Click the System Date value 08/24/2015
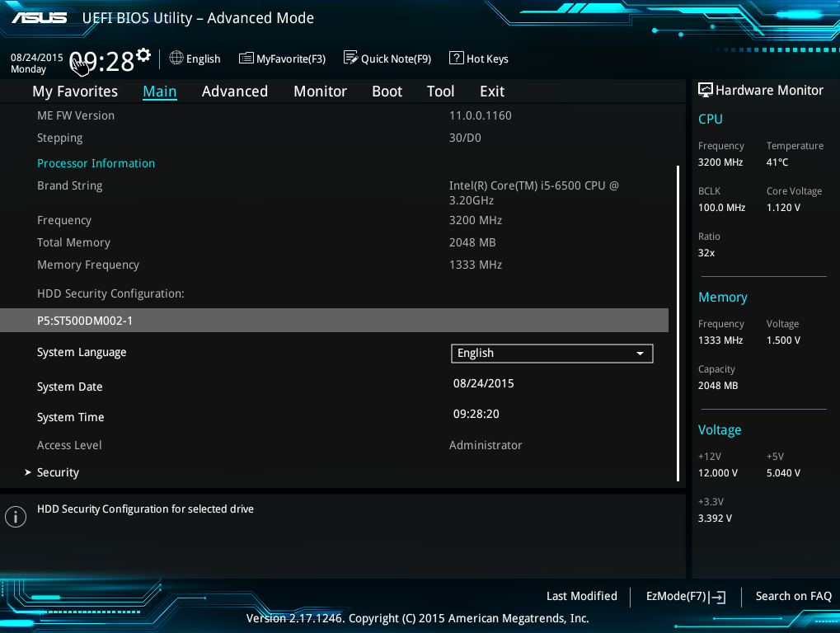840x633 pixels. (483, 383)
